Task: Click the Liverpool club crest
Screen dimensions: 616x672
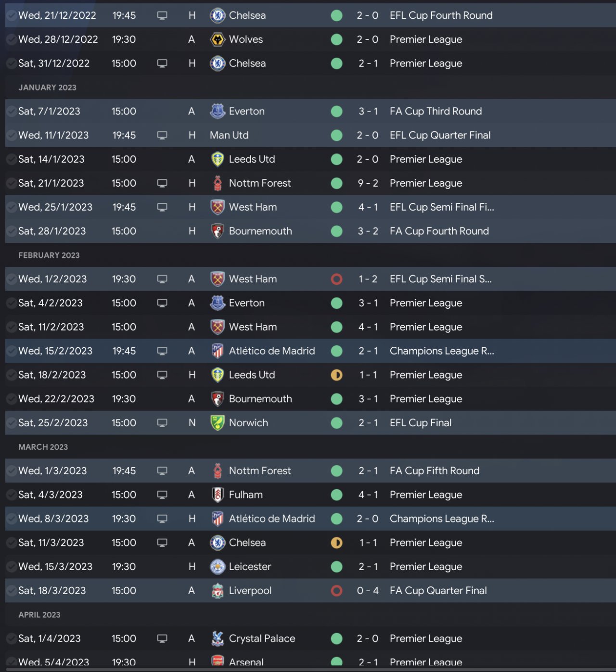Action: (218, 591)
